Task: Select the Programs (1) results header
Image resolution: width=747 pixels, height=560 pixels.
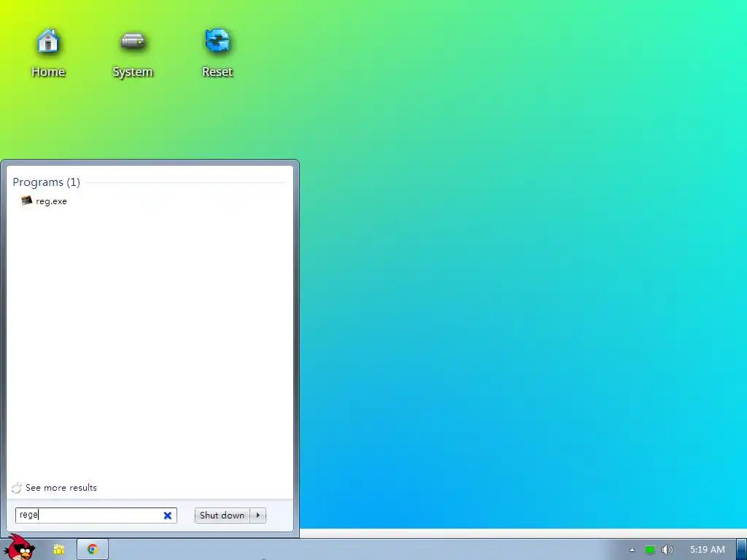Action: coord(46,182)
